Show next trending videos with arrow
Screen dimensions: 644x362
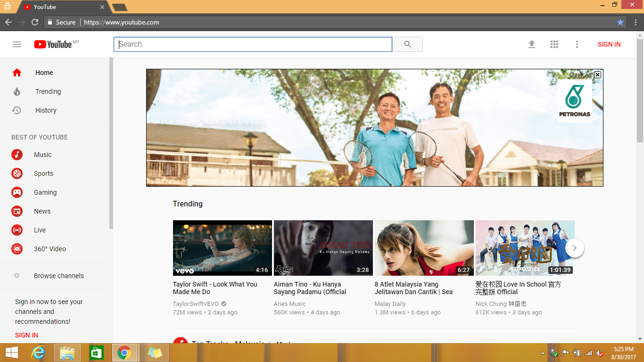[x=575, y=248]
